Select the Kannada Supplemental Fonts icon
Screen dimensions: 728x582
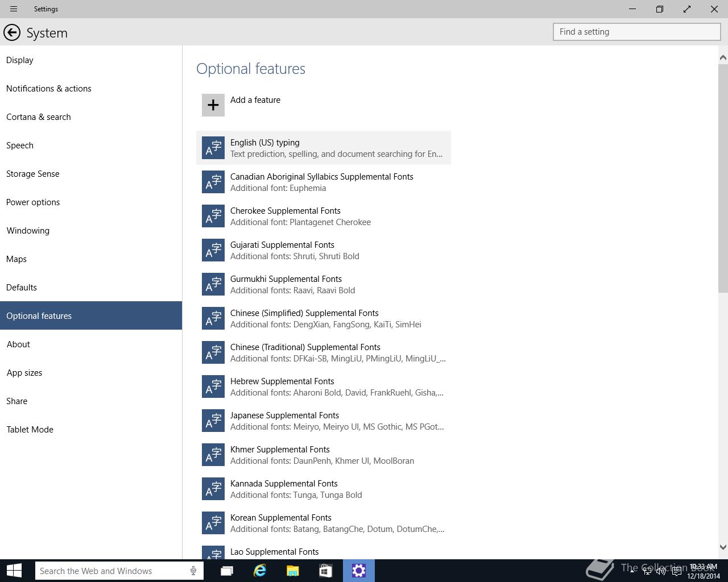click(213, 489)
